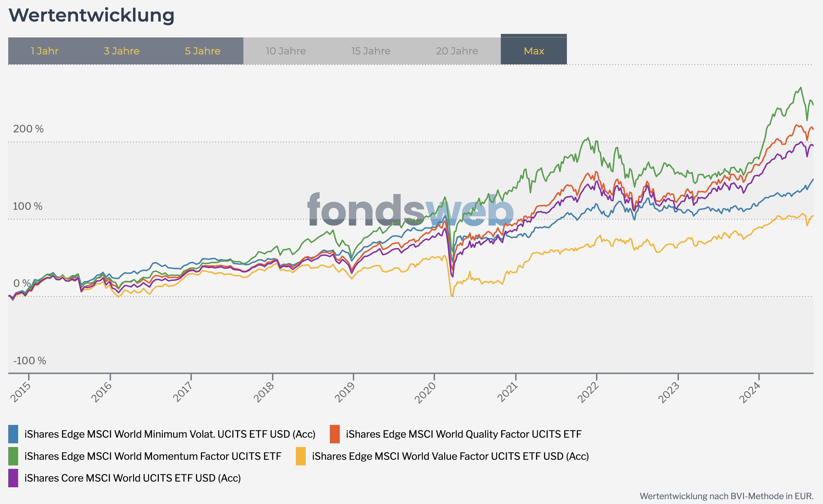Toggle the Value Factor ETF series label
Viewport: 823px width, 504px height.
450,456
